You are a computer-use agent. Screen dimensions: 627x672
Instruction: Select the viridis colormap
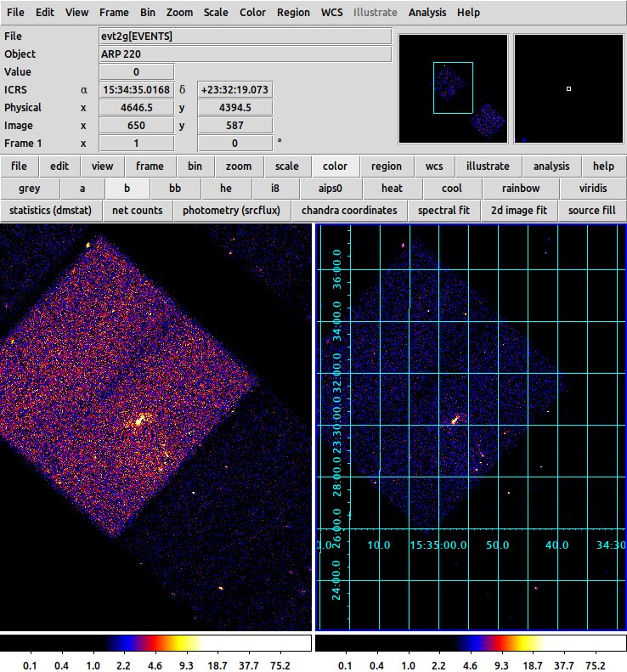point(593,189)
